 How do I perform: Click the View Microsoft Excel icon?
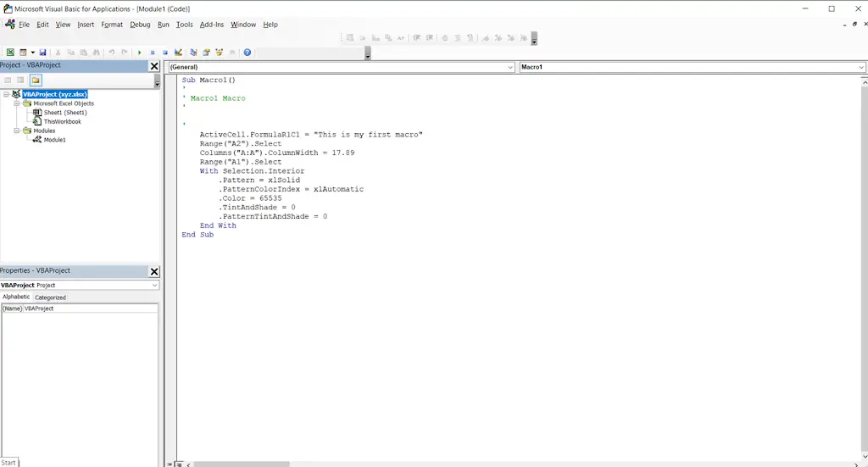tap(10, 53)
